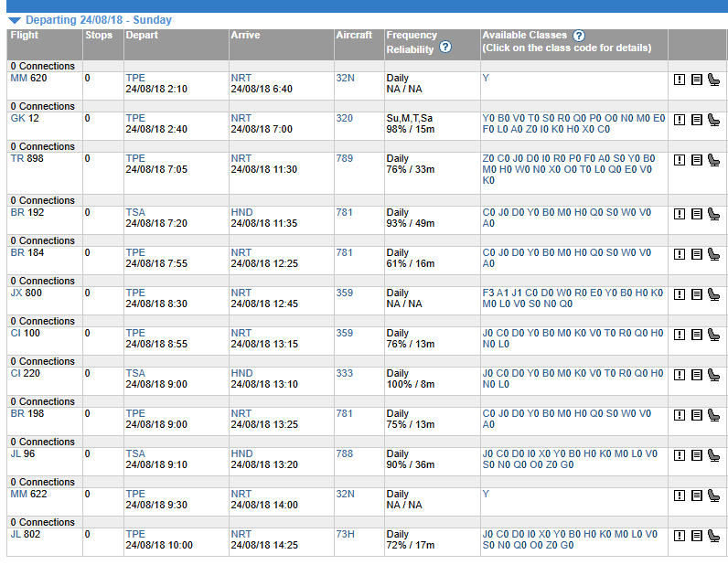Open details list icon for TR 898
Screen dimensions: 728x565
point(696,160)
